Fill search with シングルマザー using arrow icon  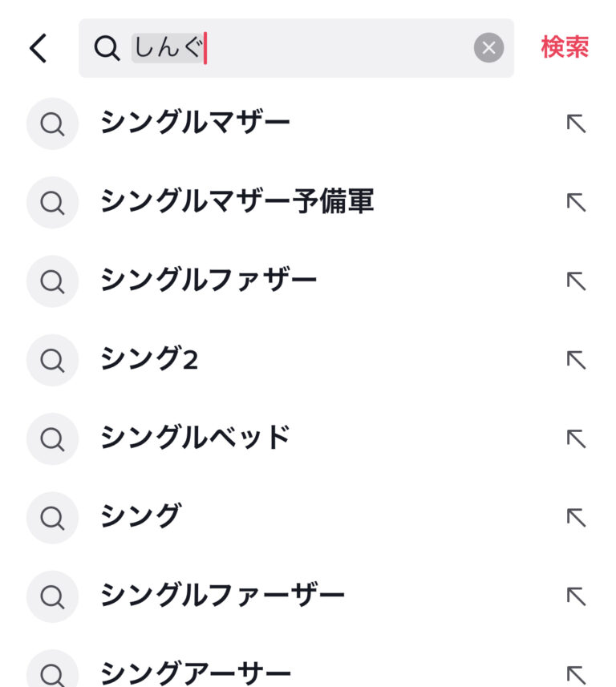click(576, 123)
